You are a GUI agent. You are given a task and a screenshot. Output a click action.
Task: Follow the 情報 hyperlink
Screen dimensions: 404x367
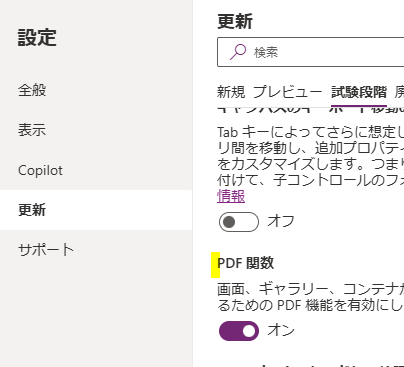coord(231,196)
